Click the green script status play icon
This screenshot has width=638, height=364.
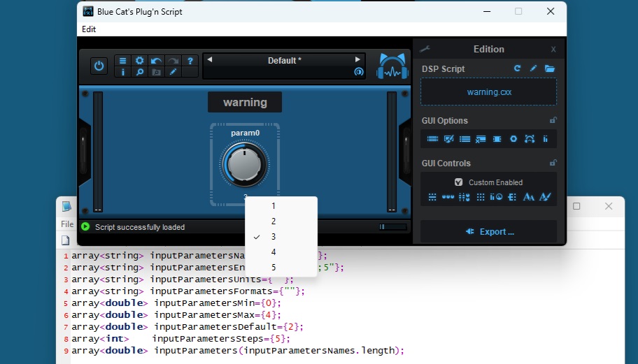pos(85,226)
